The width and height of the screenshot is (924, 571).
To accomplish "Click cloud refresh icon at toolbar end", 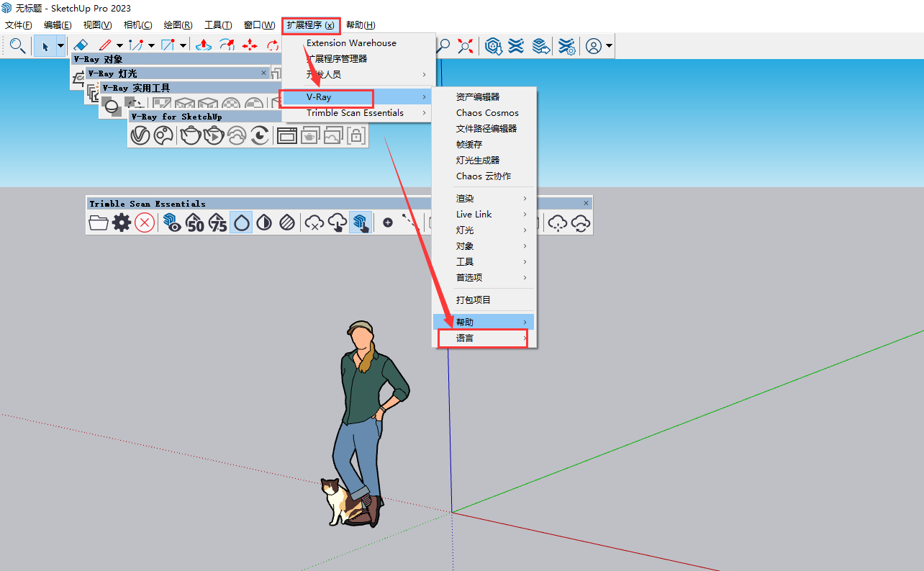I will click(x=581, y=222).
